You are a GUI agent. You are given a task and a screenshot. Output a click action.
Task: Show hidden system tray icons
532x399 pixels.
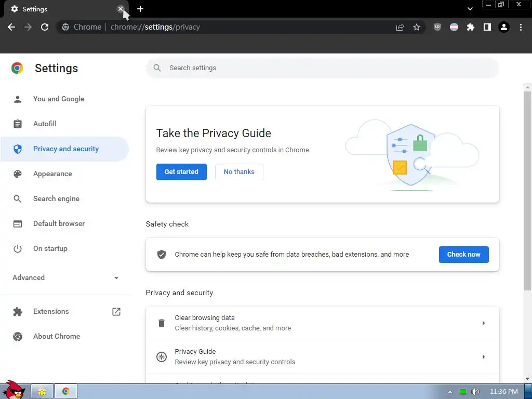point(450,392)
